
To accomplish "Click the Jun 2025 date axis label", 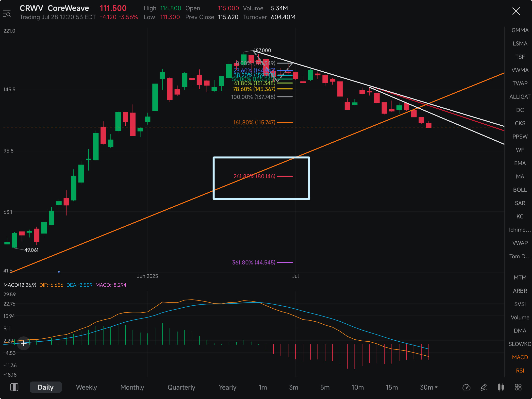I will pyautogui.click(x=148, y=276).
